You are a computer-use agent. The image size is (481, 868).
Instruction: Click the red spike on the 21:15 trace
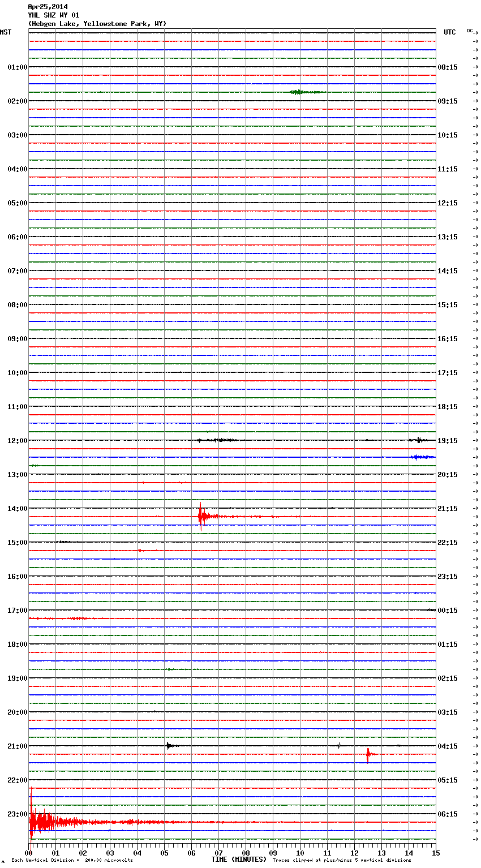[368, 754]
